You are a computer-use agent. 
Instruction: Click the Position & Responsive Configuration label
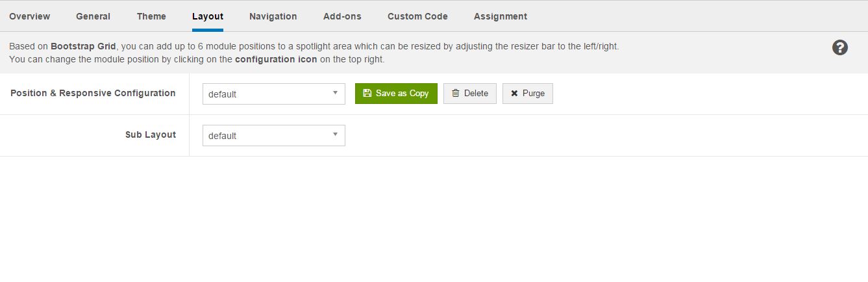pos(93,93)
